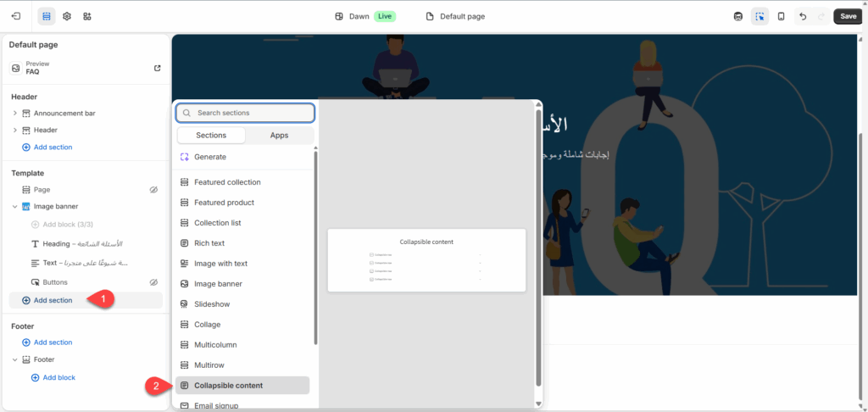This screenshot has width=868, height=412.
Task: Click the exit editor icon
Action: coord(15,16)
